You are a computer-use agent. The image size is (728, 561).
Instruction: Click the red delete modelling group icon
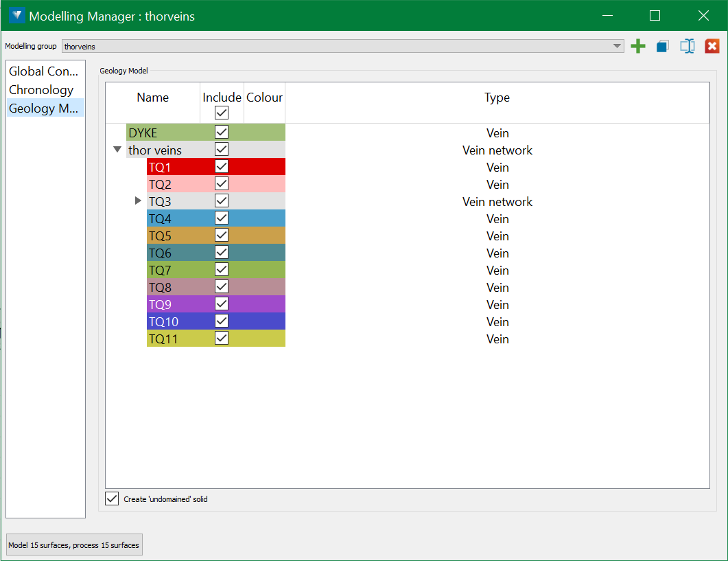tap(712, 47)
